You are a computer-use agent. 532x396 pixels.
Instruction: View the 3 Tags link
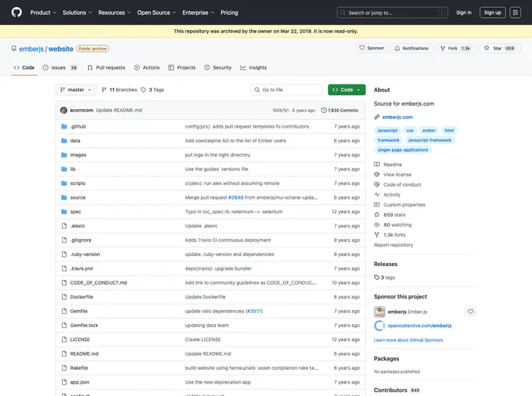(152, 90)
